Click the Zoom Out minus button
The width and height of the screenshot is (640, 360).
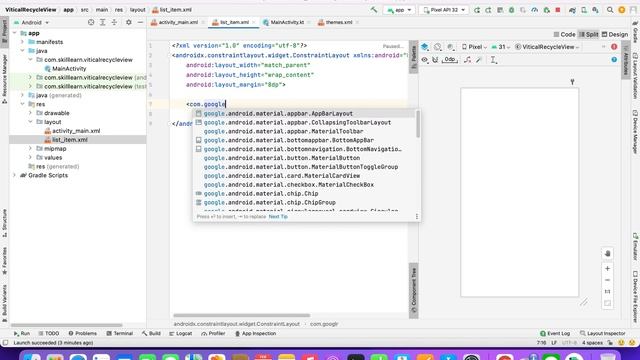click(x=607, y=280)
